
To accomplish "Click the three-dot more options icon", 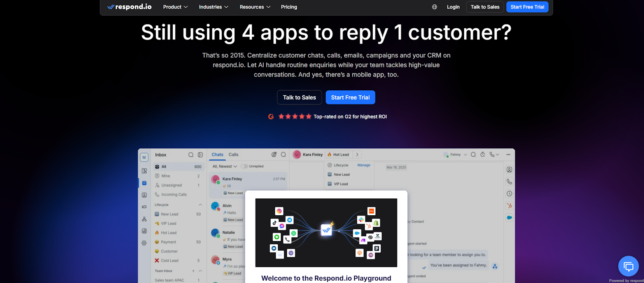I will pyautogui.click(x=508, y=154).
